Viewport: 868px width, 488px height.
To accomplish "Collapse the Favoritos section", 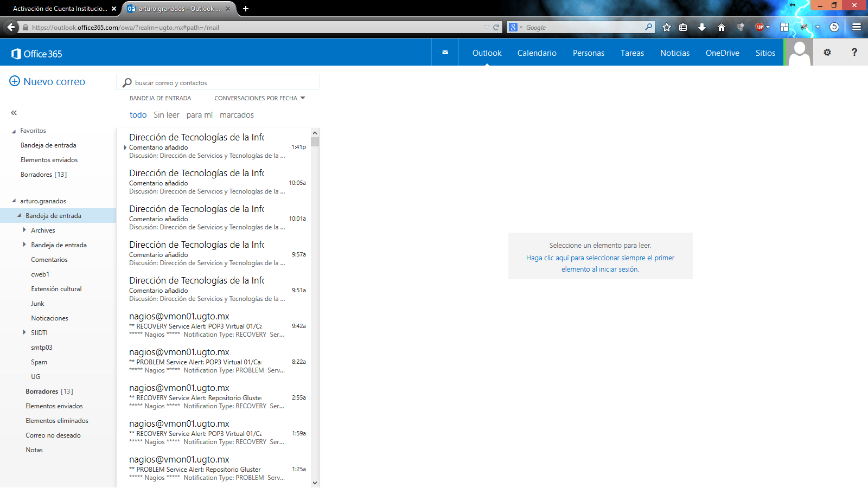I will click(x=14, y=131).
